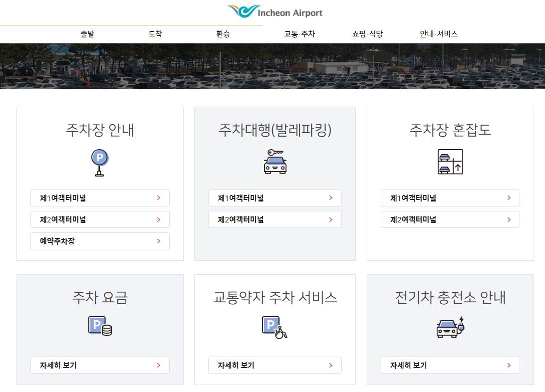This screenshot has width=545, height=392.
Task: Click the parking congestion garage icon
Action: pyautogui.click(x=450, y=162)
